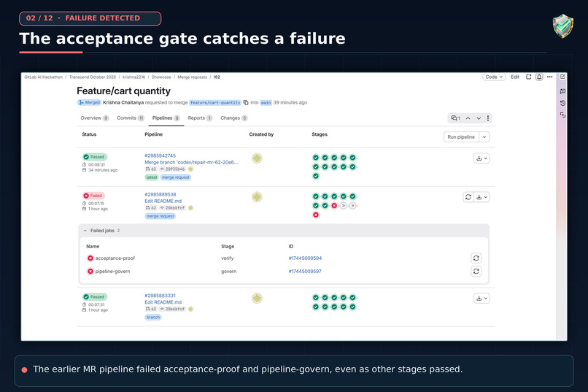Image resolution: width=588 pixels, height=392 pixels.
Task: Click the Edit merge request button
Action: (515, 77)
